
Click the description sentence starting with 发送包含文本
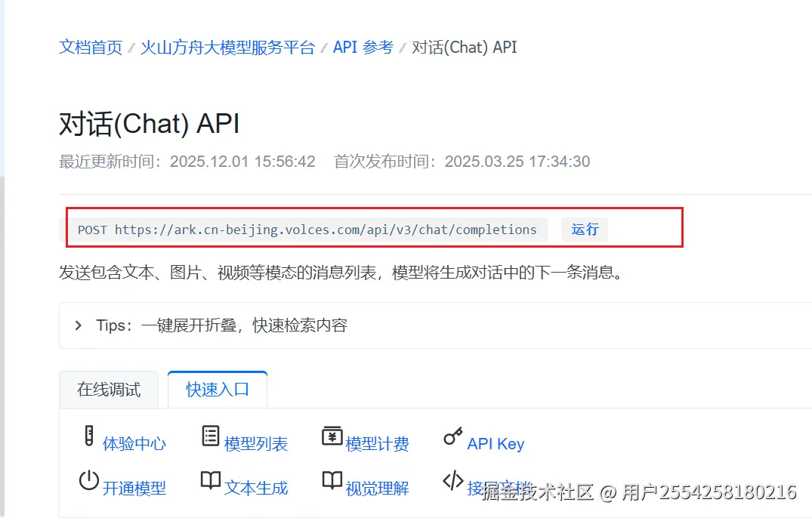click(341, 272)
